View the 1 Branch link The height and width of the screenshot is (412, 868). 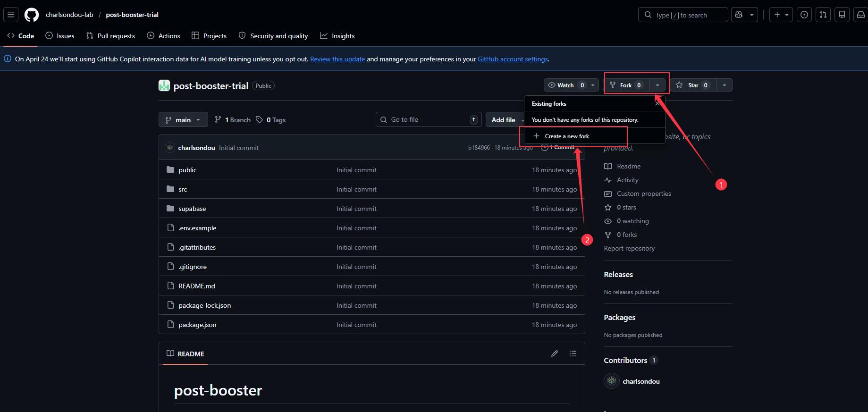pyautogui.click(x=232, y=120)
